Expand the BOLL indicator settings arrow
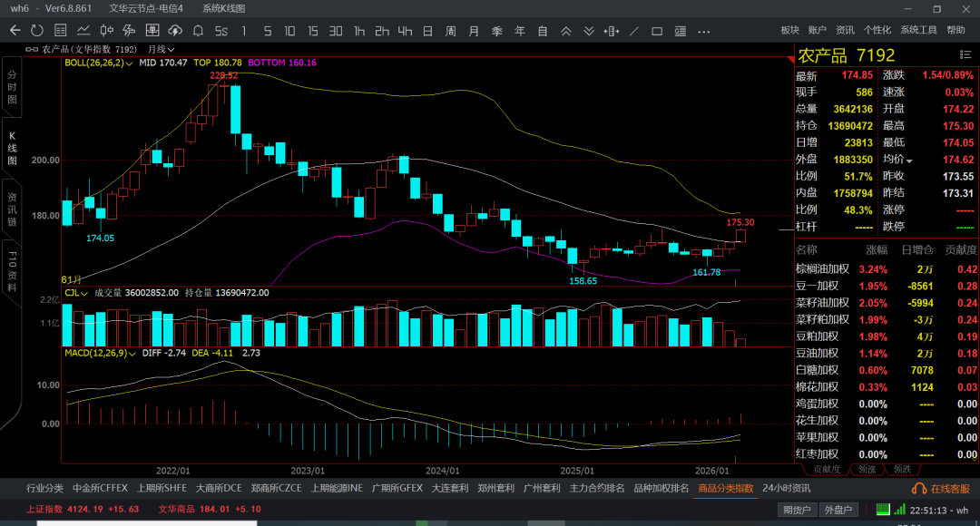Viewport: 980px width, 526px height. [130, 63]
